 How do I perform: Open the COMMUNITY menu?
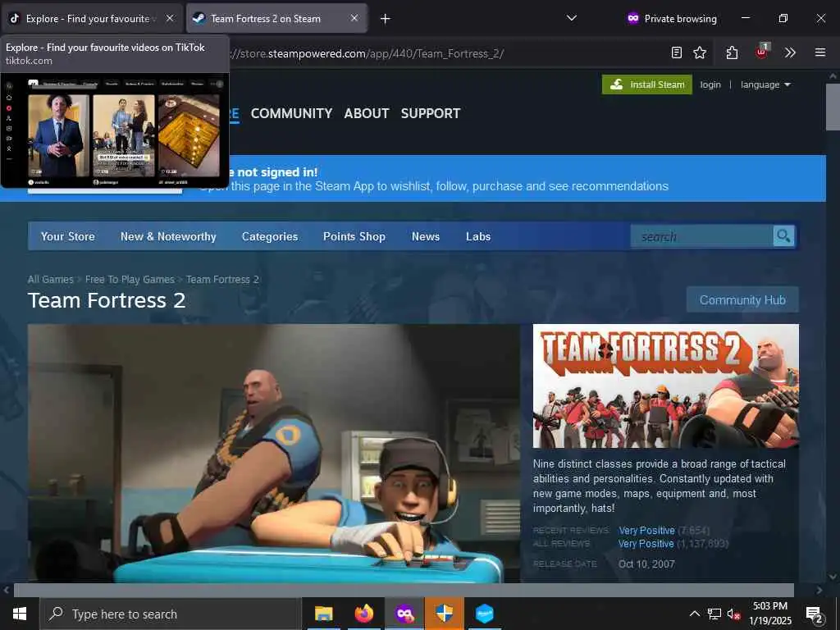(291, 113)
